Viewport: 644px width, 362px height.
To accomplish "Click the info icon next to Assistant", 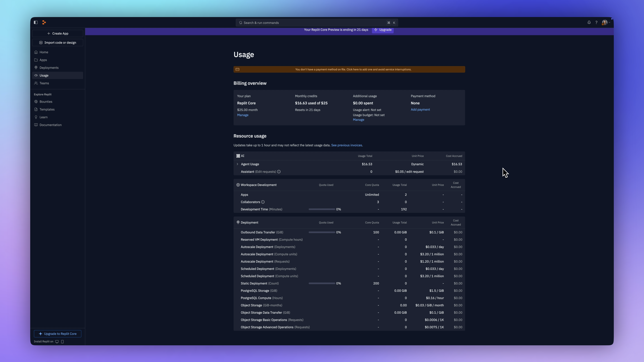I will [279, 172].
